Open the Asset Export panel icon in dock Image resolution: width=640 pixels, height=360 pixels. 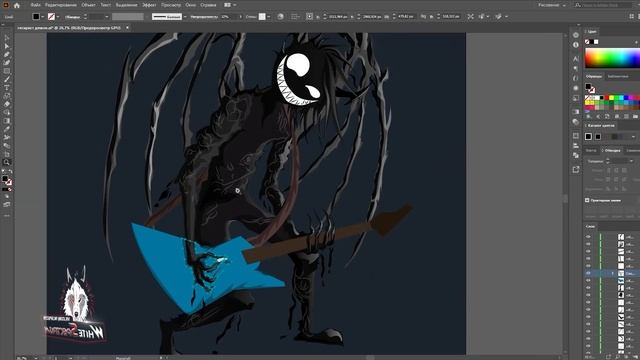[576, 169]
